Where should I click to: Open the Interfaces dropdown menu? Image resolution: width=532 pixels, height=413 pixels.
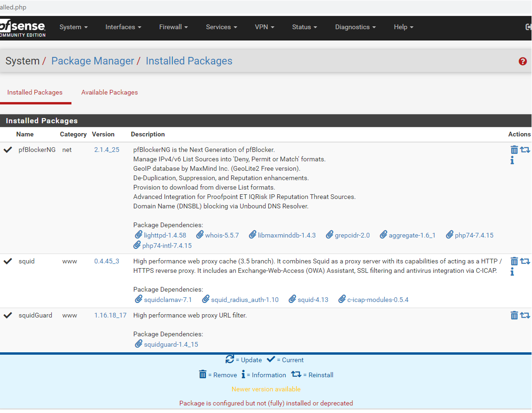click(124, 27)
